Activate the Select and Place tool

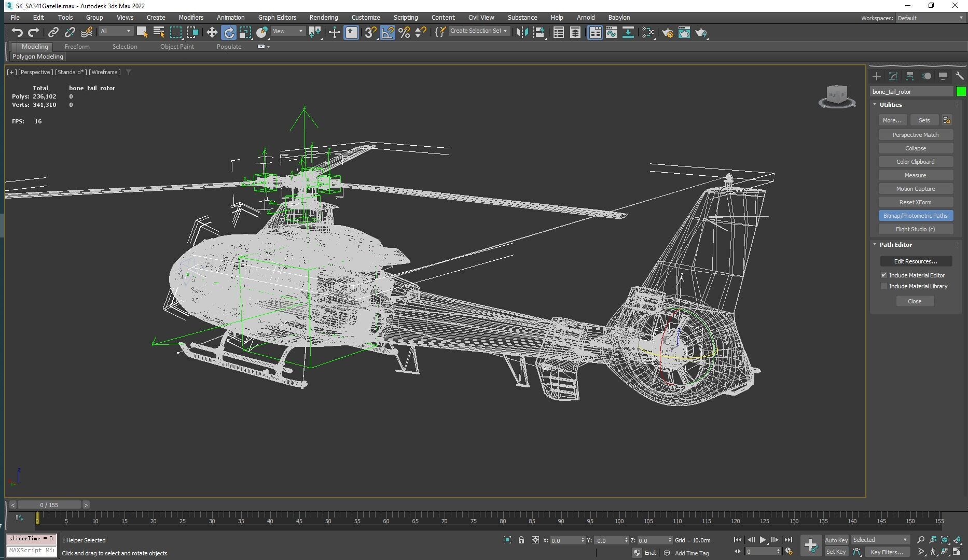262,32
